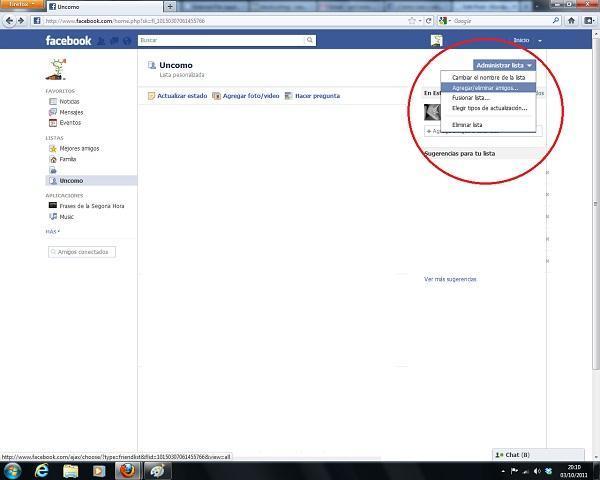
Task: Click Actualizar estado
Action: pyautogui.click(x=182, y=96)
